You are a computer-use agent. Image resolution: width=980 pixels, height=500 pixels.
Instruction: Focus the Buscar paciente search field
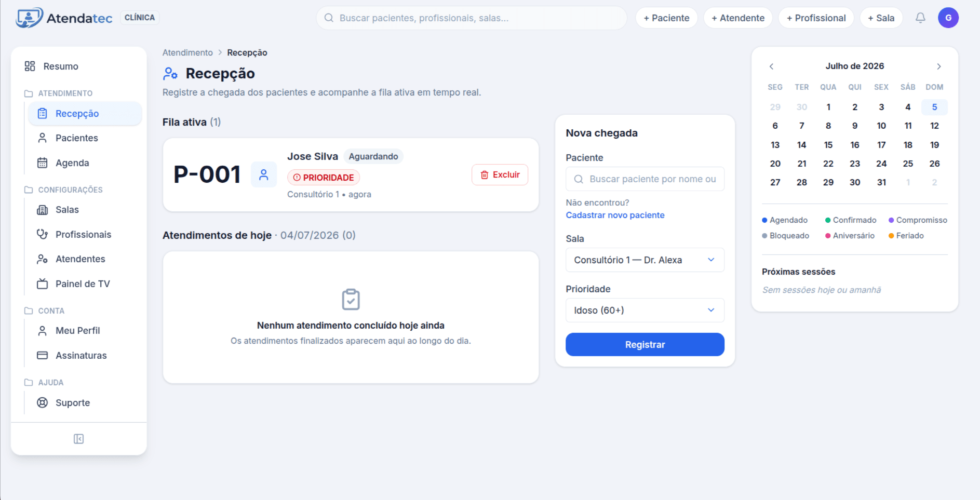645,179
